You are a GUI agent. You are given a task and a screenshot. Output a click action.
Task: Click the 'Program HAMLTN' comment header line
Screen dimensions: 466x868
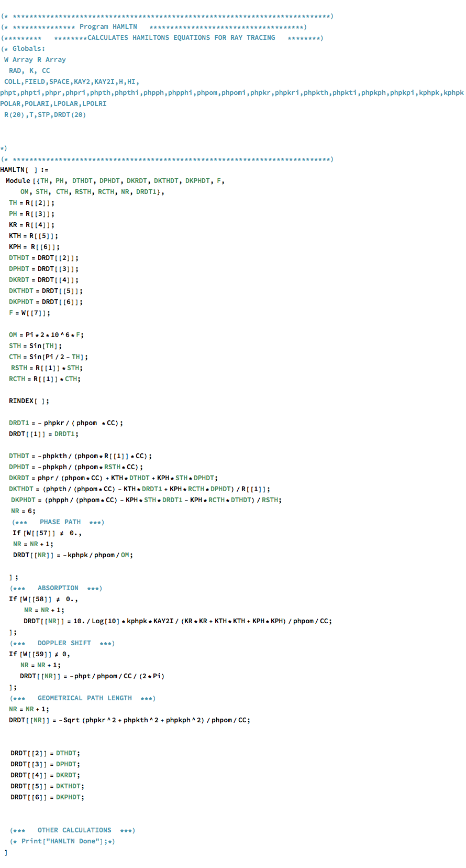click(x=154, y=27)
